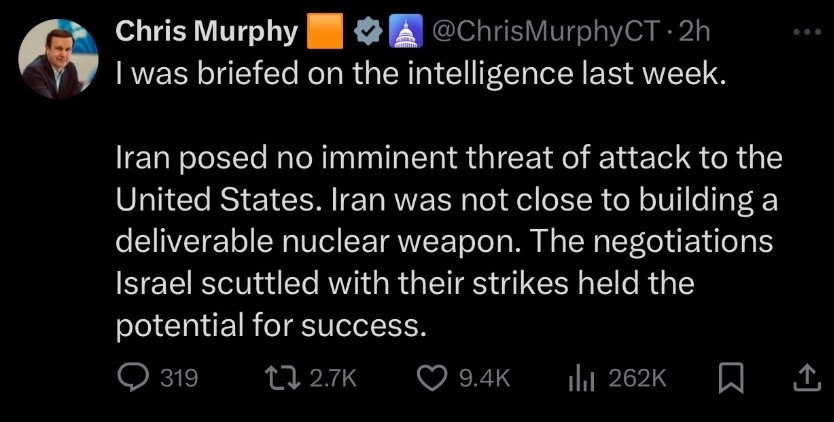
Task: Bookmark this post
Action: click(x=732, y=379)
